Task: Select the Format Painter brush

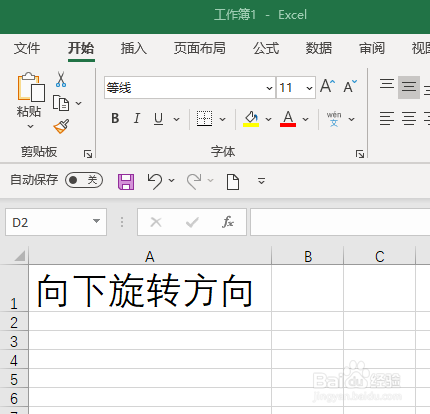Action: [x=61, y=126]
